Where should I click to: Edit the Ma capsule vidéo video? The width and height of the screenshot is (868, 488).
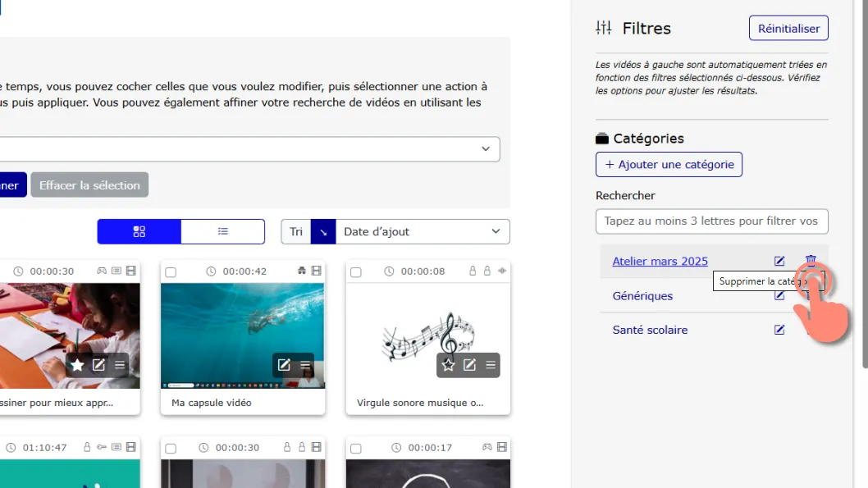pyautogui.click(x=284, y=365)
